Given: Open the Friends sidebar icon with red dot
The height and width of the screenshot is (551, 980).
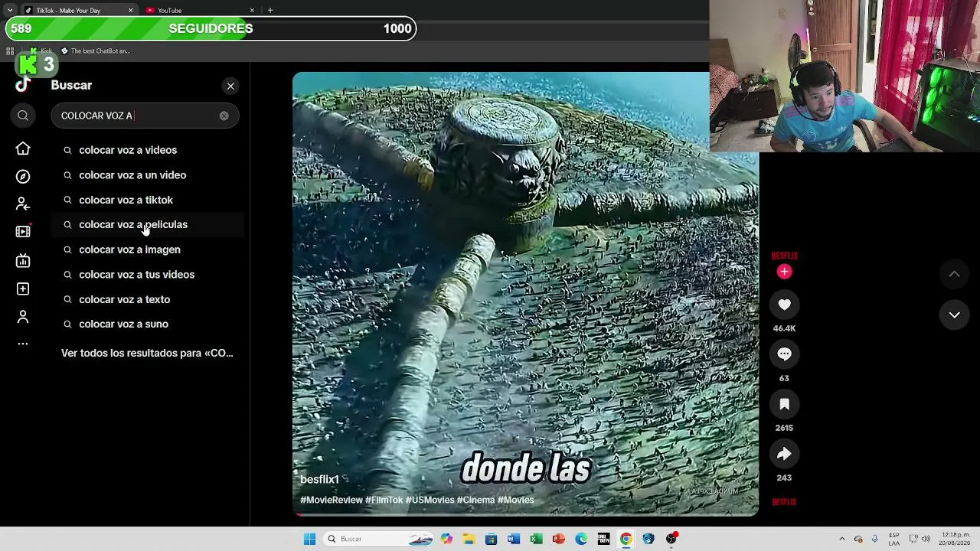Looking at the screenshot, I should click(23, 231).
